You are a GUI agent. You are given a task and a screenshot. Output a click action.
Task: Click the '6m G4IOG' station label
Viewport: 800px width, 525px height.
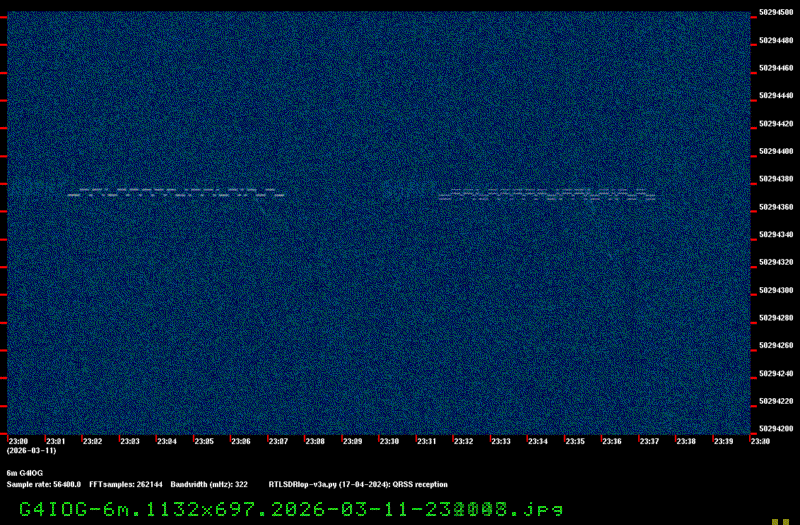click(x=24, y=473)
